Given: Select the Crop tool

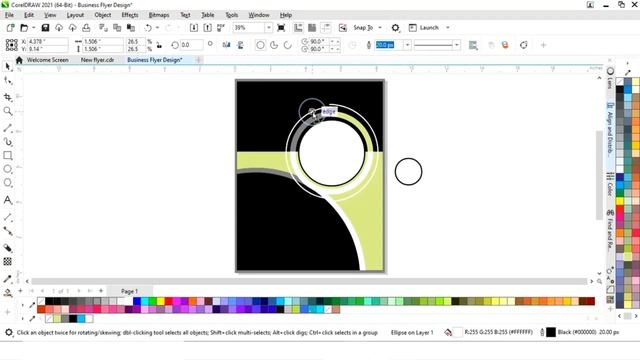Looking at the screenshot, I should [7, 97].
